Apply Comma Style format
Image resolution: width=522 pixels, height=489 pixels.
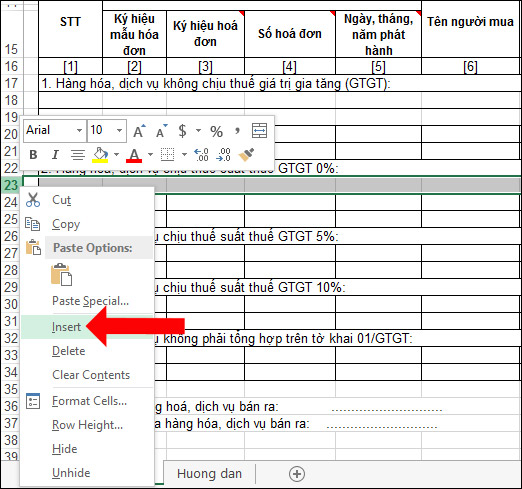pyautogui.click(x=237, y=130)
